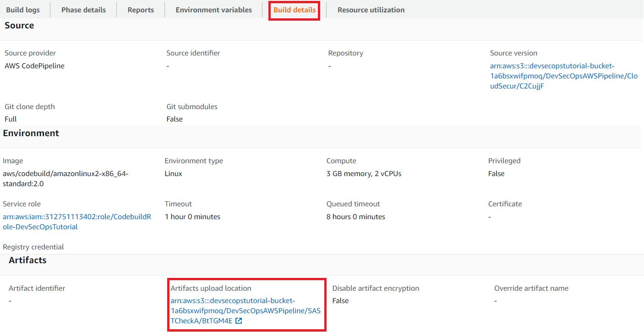Click the AWS CodePipeline source provider value
644x332 pixels.
(34, 66)
